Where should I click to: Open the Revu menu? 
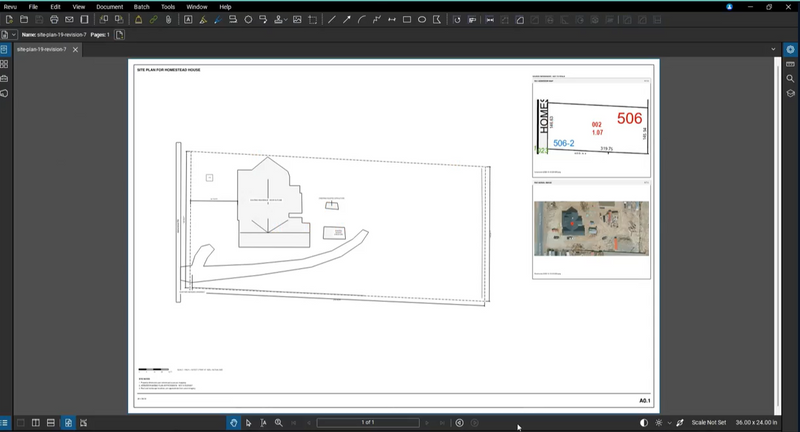[x=10, y=7]
